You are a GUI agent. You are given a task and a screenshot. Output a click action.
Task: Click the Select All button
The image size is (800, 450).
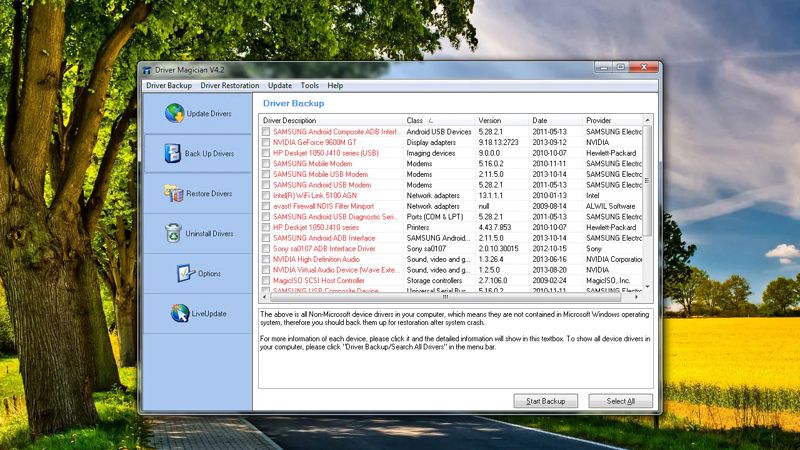(620, 401)
